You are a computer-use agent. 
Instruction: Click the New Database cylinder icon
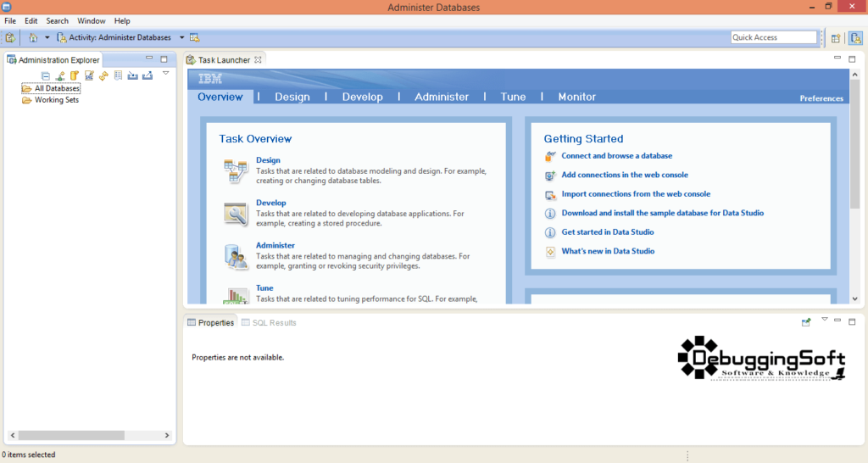point(75,75)
